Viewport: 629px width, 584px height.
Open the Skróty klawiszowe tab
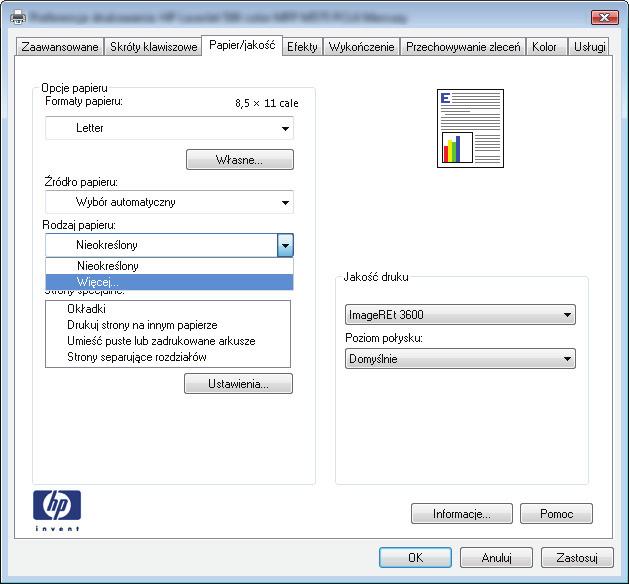point(153,47)
